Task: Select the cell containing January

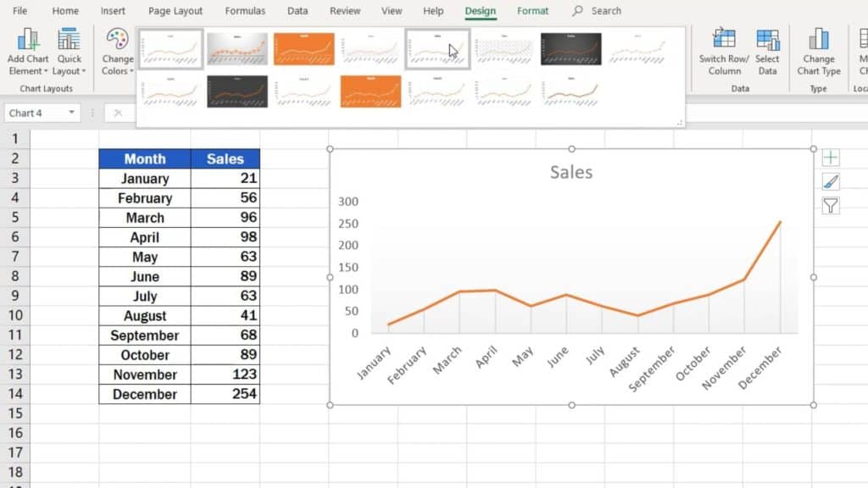Action: click(145, 178)
